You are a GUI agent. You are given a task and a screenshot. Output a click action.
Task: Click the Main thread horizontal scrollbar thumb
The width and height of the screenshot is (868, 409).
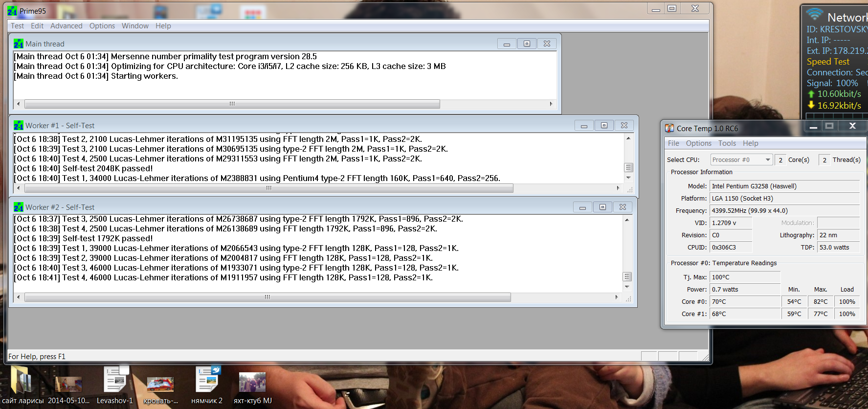[x=232, y=104]
